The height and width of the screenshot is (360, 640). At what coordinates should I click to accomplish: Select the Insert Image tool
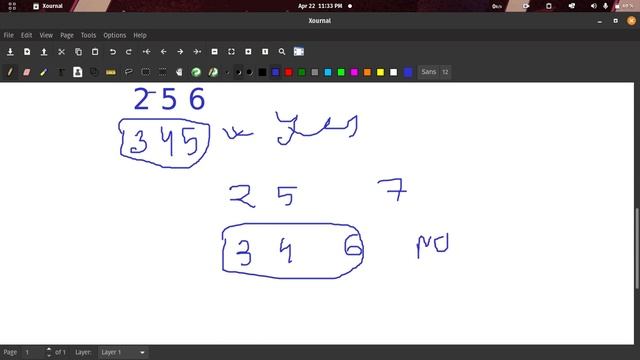click(x=77, y=72)
